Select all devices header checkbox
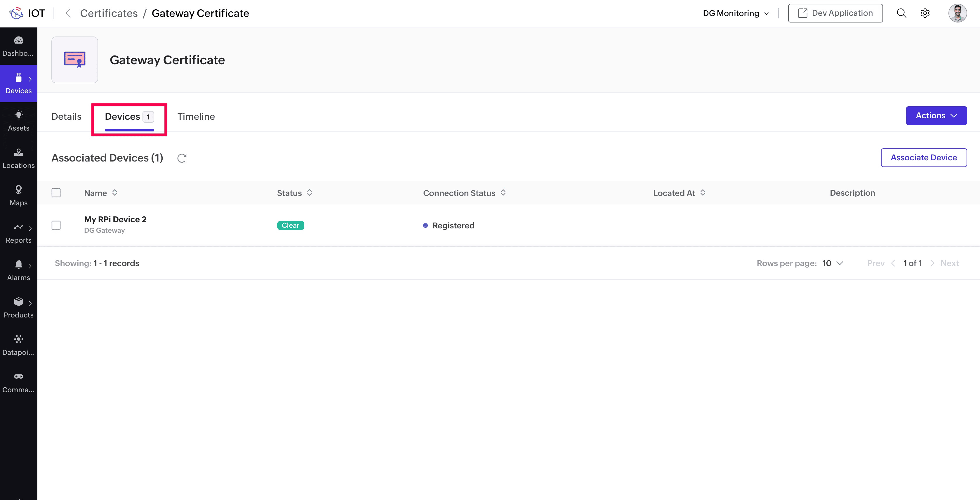The image size is (980, 500). 56,193
